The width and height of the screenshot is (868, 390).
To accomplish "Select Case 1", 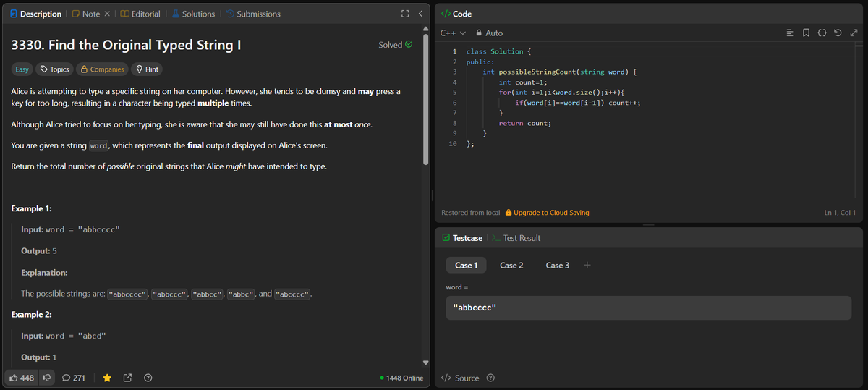I will coord(466,265).
